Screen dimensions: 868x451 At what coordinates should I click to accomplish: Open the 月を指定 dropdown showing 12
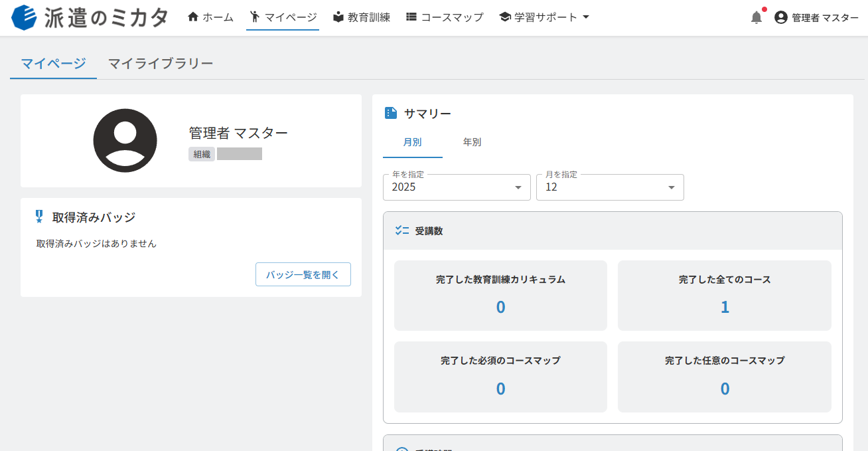(x=610, y=187)
